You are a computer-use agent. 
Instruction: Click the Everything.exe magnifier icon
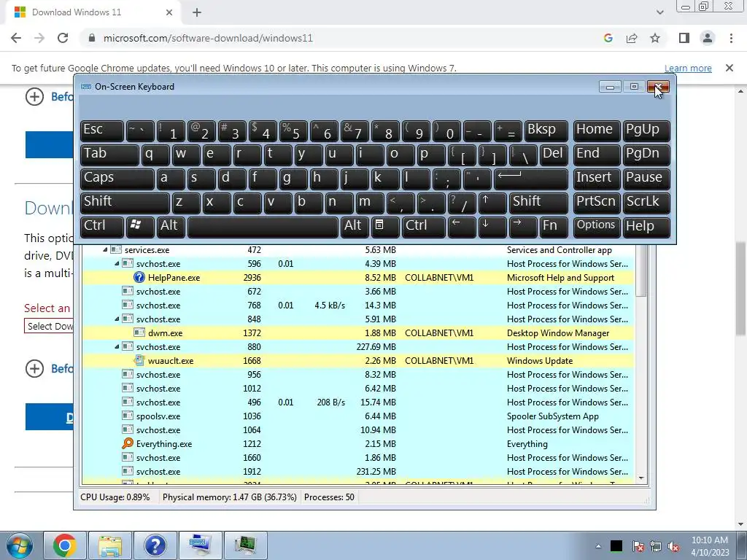(x=127, y=443)
